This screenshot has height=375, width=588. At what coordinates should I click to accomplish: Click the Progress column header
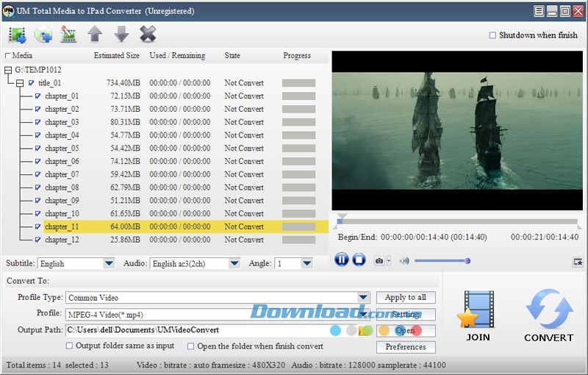[x=297, y=55]
